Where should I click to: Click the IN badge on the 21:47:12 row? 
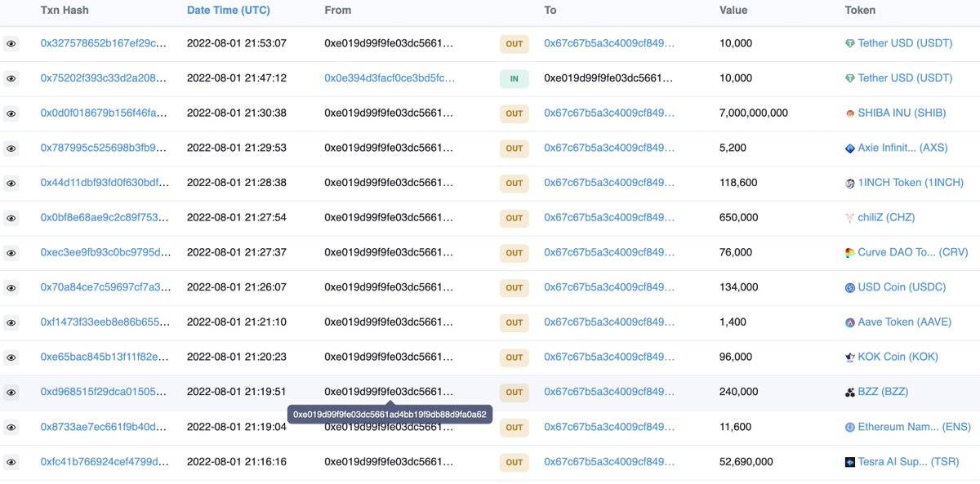[x=514, y=79]
